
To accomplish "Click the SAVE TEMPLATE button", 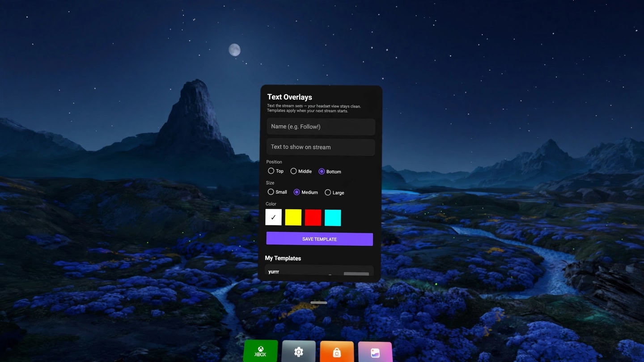I will (x=319, y=239).
